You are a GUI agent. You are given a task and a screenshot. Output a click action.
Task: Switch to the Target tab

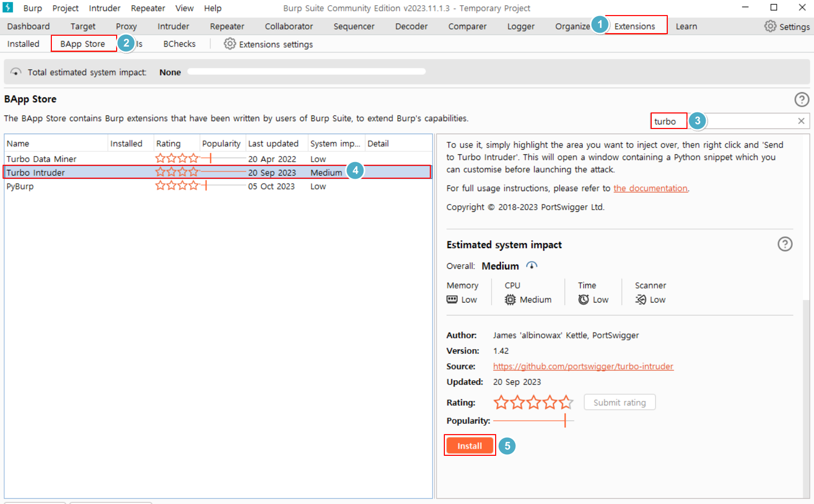[x=83, y=26]
